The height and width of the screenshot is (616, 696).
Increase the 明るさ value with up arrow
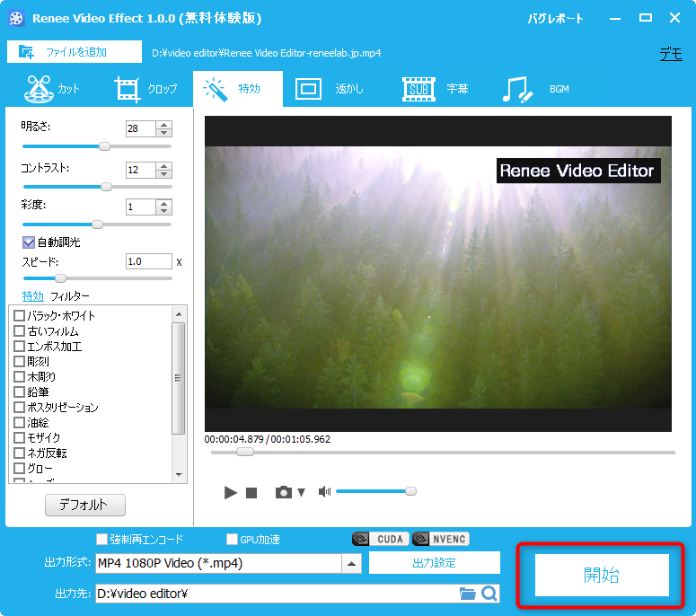point(163,125)
